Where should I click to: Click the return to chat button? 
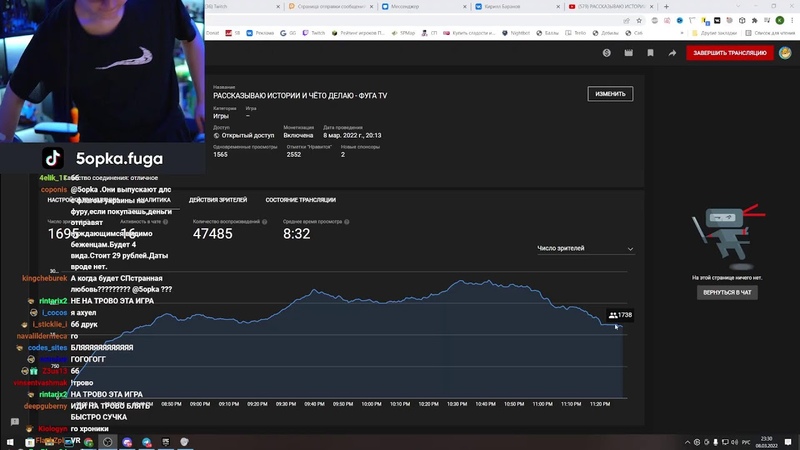click(x=727, y=293)
